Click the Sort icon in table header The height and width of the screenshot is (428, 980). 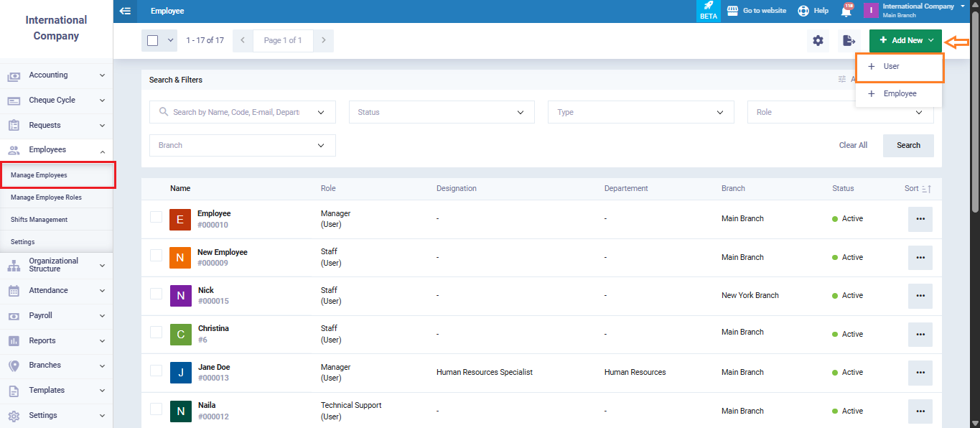[925, 189]
